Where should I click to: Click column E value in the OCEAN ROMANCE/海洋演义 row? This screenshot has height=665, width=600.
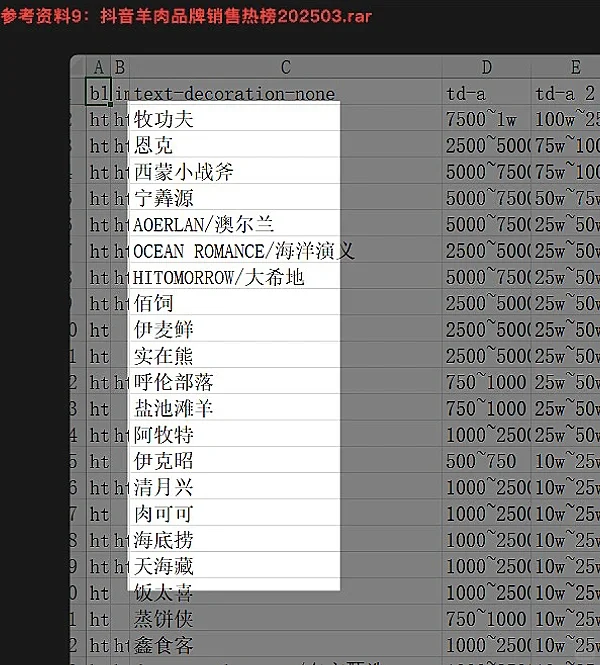[x=566, y=251]
